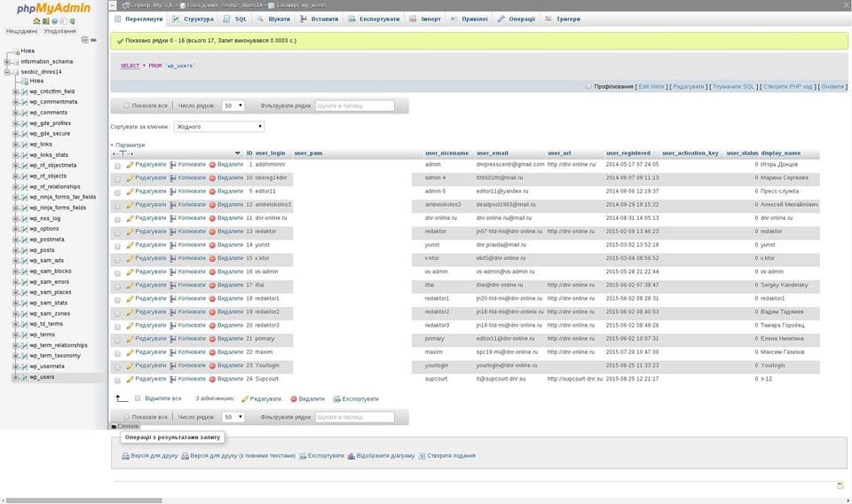The height and width of the screenshot is (504, 852).
Task: Click the export icon in query results operations
Action: (303, 456)
